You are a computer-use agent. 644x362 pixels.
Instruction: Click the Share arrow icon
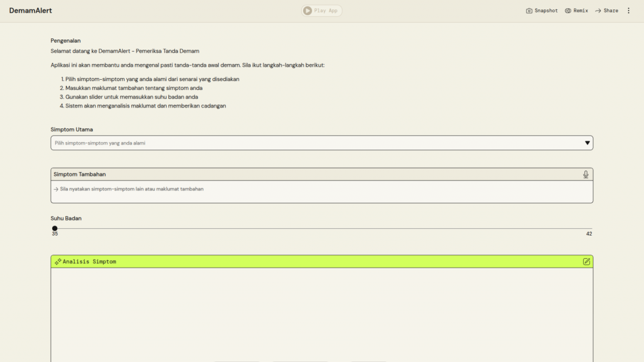598,11
